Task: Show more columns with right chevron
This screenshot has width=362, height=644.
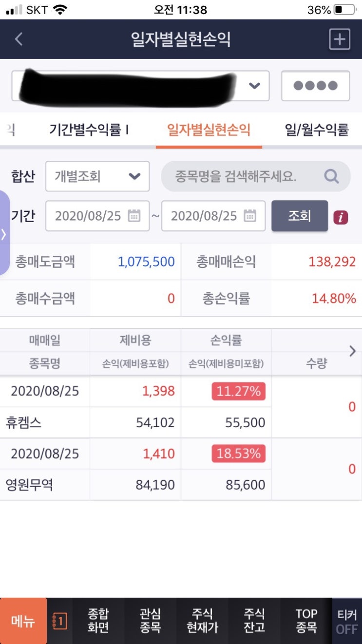Action: [353, 351]
